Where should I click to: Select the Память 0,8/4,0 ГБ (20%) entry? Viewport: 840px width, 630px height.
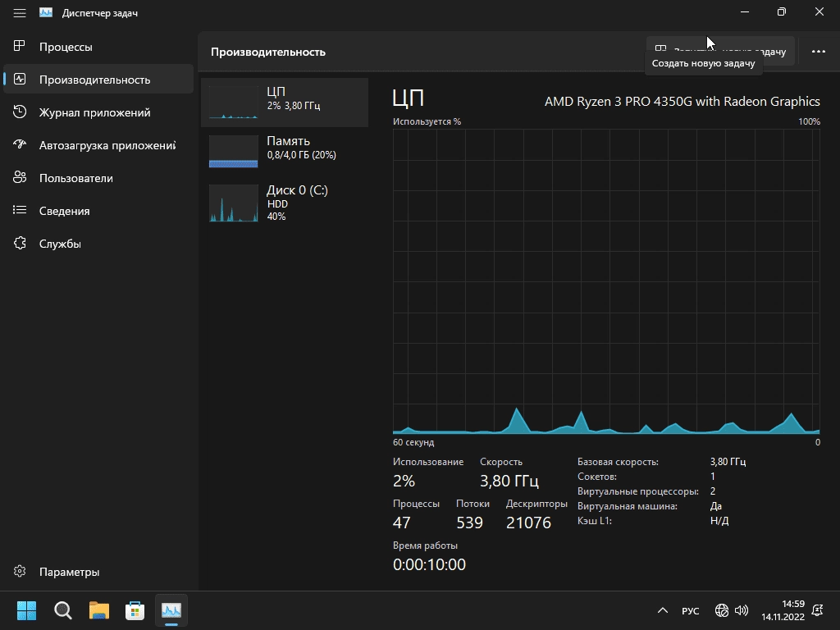pyautogui.click(x=285, y=152)
